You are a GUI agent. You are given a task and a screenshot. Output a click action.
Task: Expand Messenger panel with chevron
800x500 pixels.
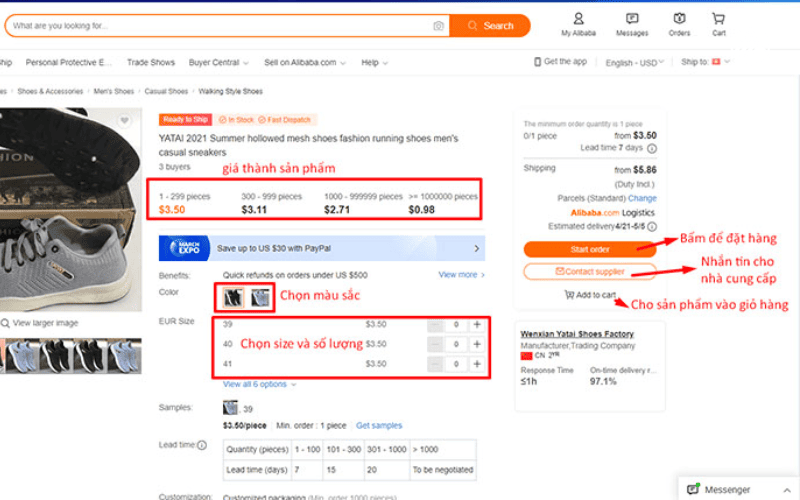click(787, 490)
